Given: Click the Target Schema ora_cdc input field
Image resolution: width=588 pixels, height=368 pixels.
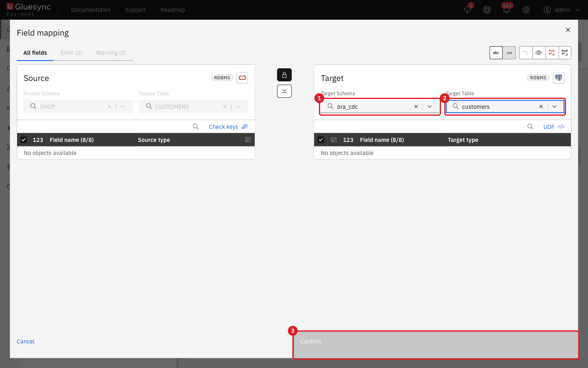Looking at the screenshot, I should click(x=380, y=107).
